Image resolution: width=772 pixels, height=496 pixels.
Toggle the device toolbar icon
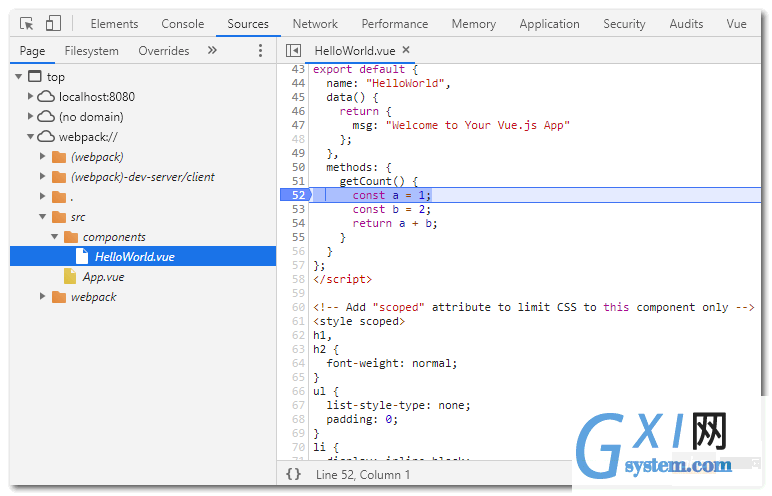coord(53,23)
